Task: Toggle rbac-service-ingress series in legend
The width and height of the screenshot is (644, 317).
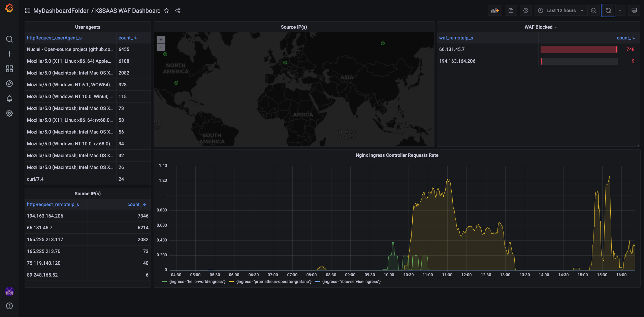Action: click(x=351, y=282)
